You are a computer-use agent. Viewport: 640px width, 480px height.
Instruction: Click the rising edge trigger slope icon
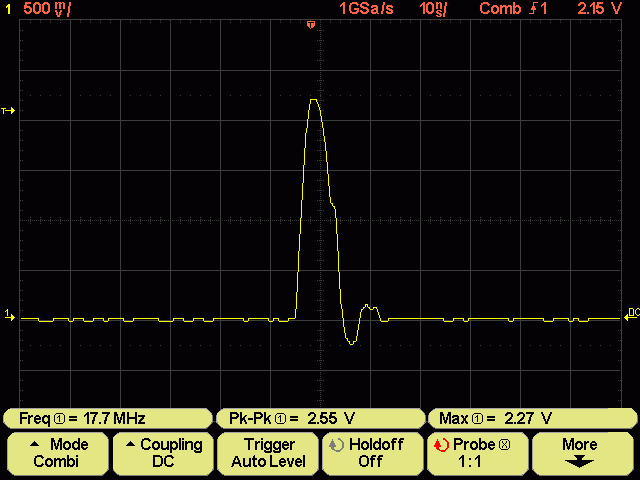click(x=533, y=9)
